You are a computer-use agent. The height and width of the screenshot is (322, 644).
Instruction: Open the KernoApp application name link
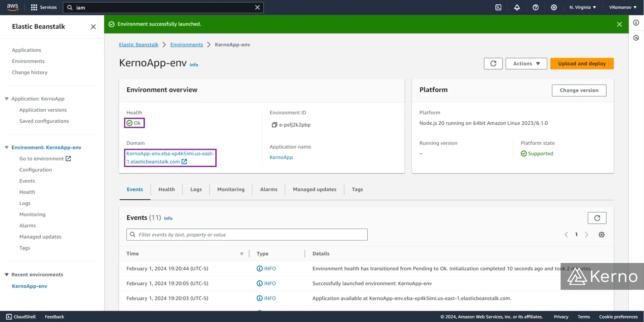click(281, 157)
